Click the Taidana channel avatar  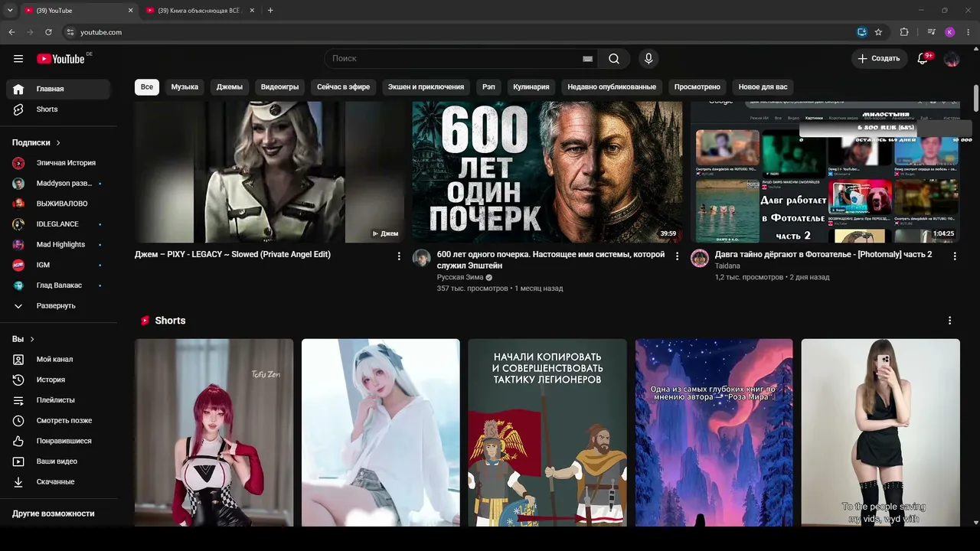[700, 258]
